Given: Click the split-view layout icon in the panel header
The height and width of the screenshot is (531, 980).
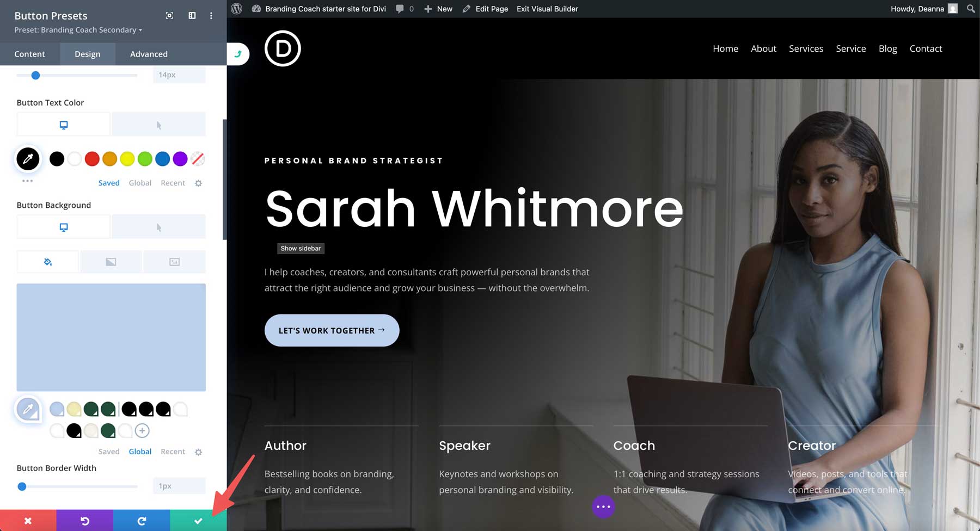Looking at the screenshot, I should [x=192, y=16].
